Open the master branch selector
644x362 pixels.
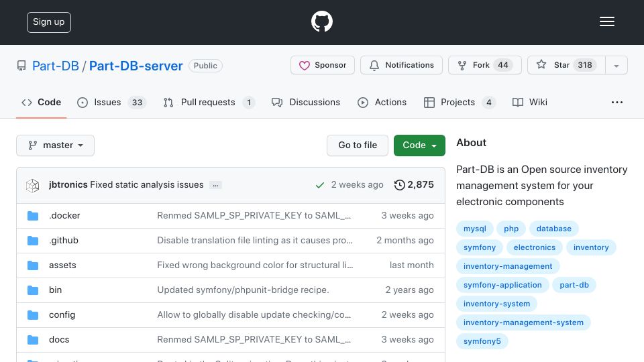(56, 145)
